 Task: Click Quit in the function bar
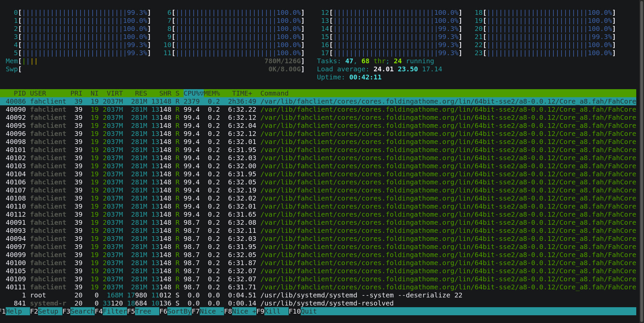[x=309, y=311]
